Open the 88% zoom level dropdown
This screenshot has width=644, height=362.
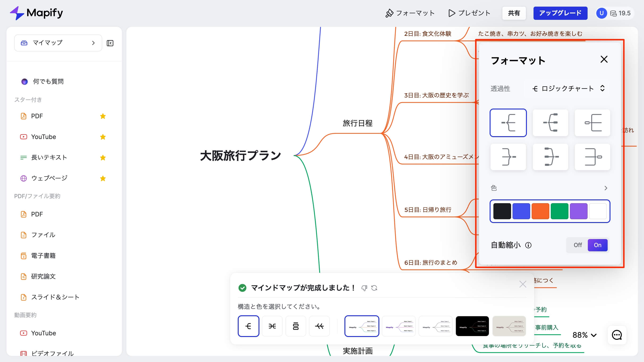click(x=585, y=335)
